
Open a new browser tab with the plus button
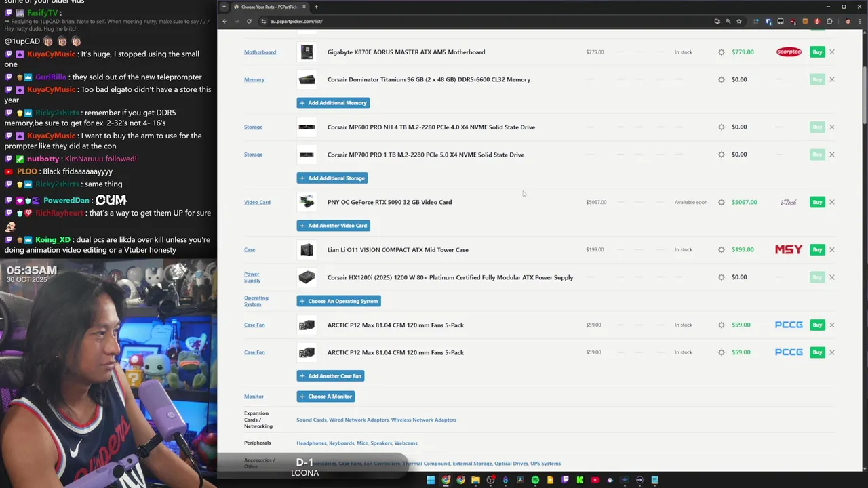316,7
